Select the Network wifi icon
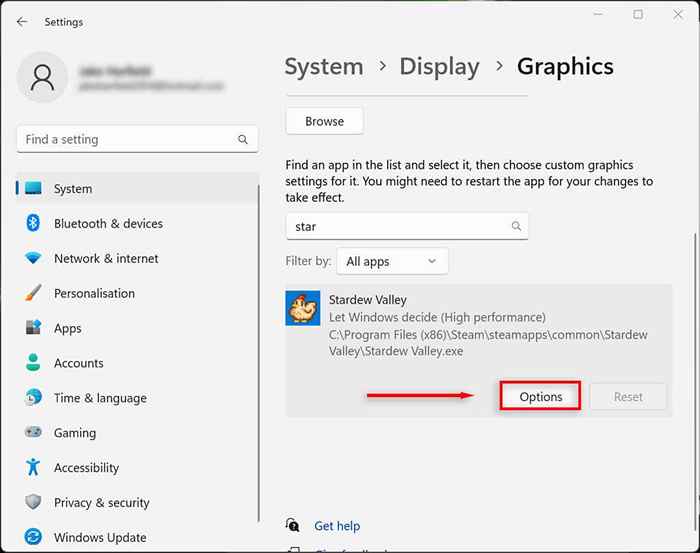The width and height of the screenshot is (700, 553). [x=33, y=258]
